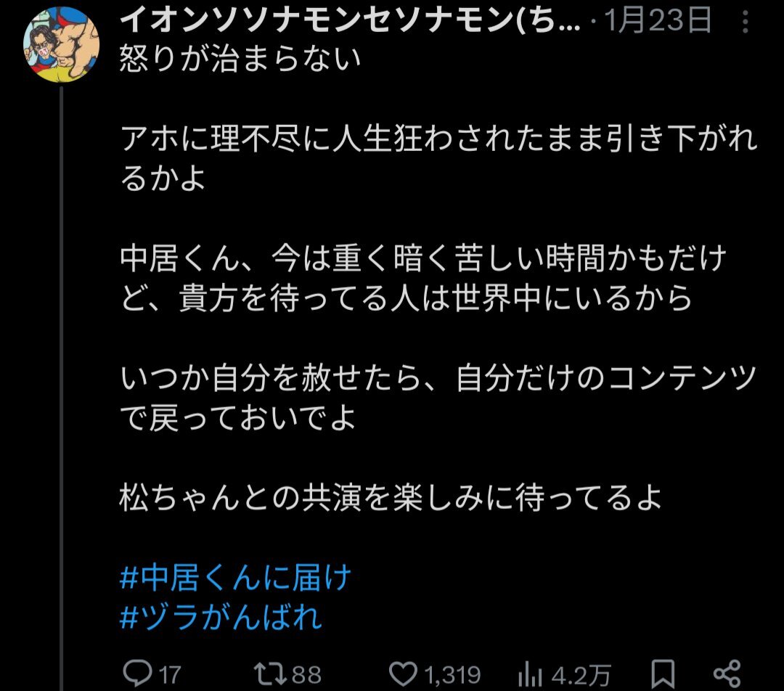Open the 1月23日 post timestamp

(x=658, y=20)
